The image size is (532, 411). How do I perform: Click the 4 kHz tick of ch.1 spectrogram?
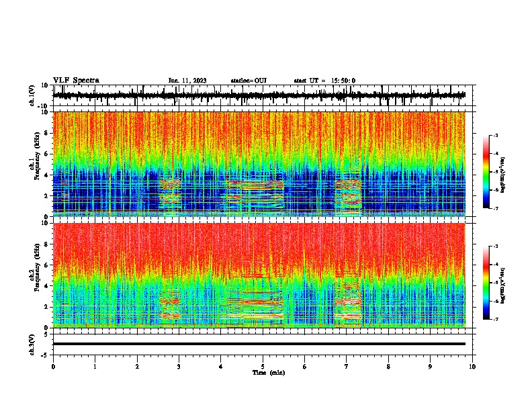46,175
